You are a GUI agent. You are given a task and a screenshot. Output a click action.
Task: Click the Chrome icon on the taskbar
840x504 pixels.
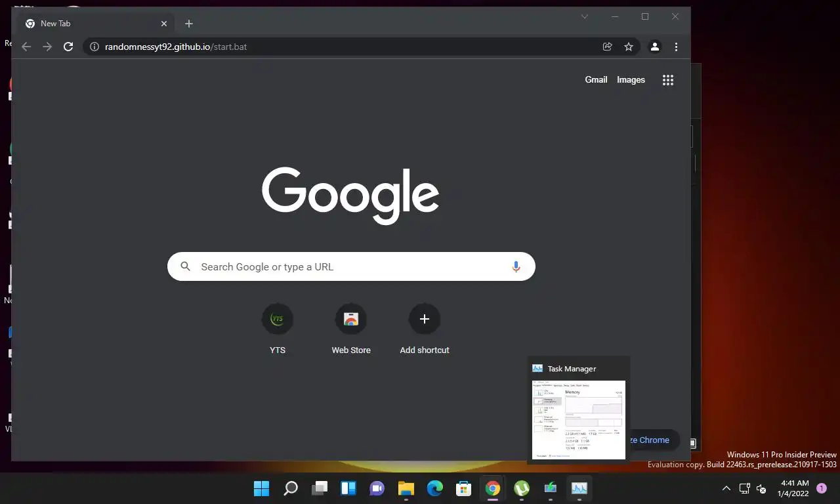coord(493,488)
